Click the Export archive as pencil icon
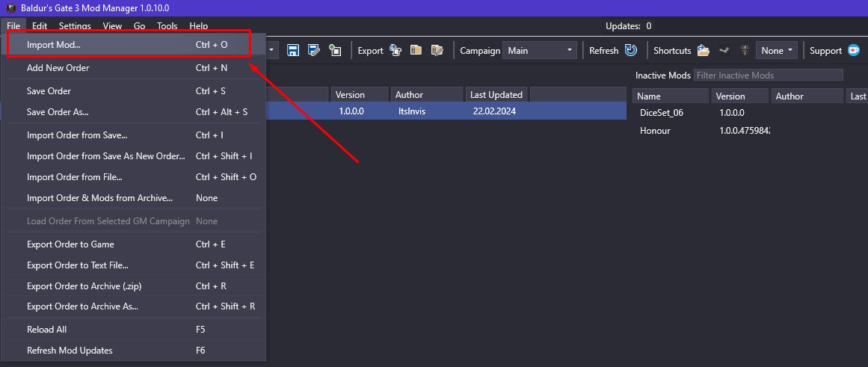 437,50
